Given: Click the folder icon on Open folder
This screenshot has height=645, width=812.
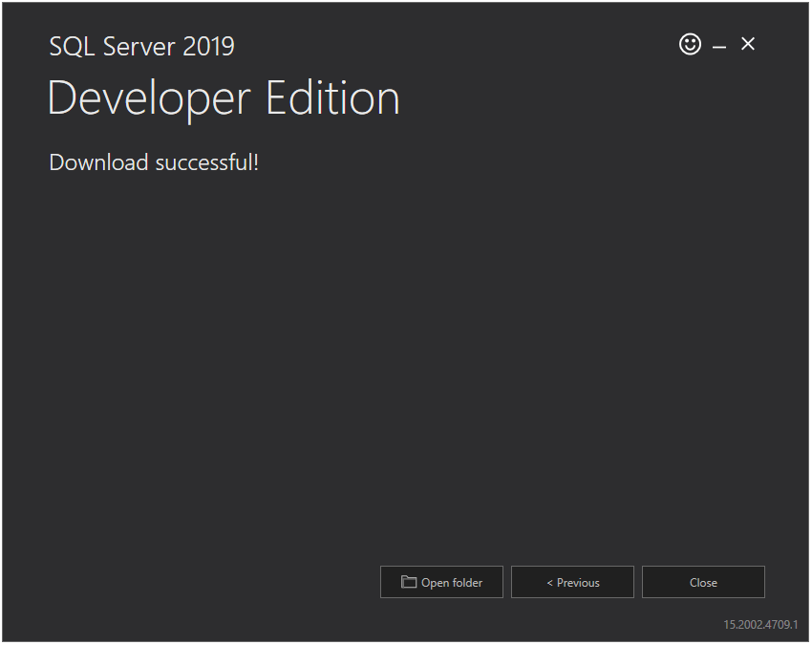Looking at the screenshot, I should (409, 582).
